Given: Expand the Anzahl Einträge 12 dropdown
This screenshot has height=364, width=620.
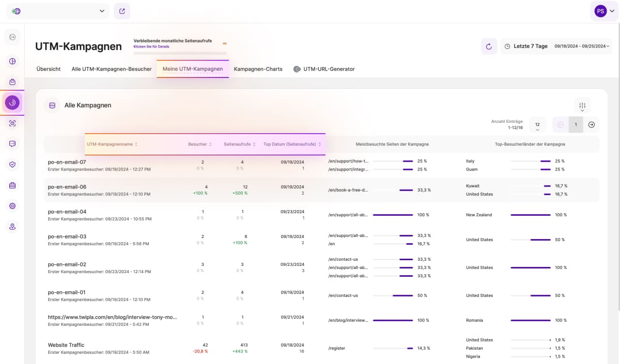Looking at the screenshot, I should click(537, 125).
